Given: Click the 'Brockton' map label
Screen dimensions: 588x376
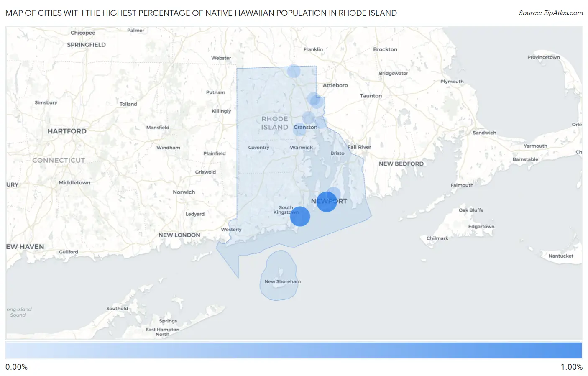Looking at the screenshot, I should click(385, 49).
